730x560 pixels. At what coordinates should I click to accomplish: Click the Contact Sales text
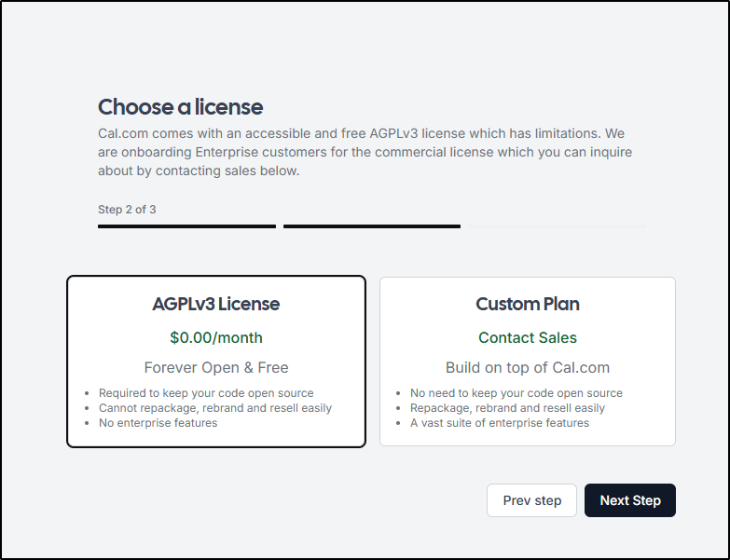528,337
